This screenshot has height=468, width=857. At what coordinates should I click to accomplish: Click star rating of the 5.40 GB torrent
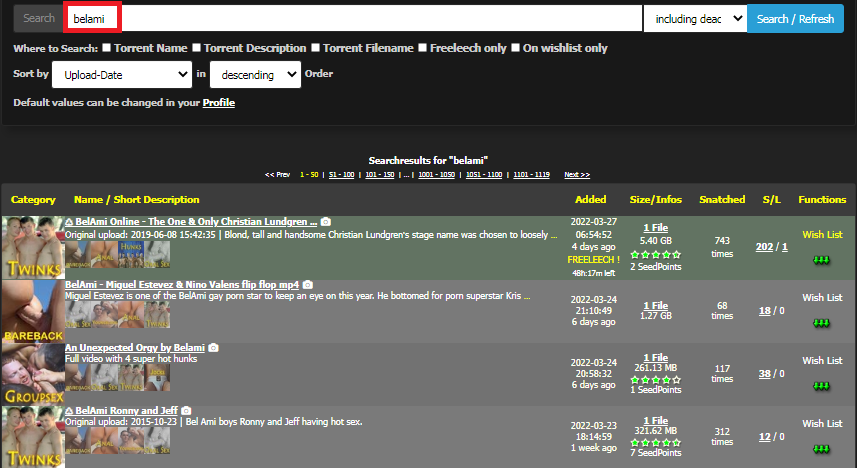click(x=655, y=254)
